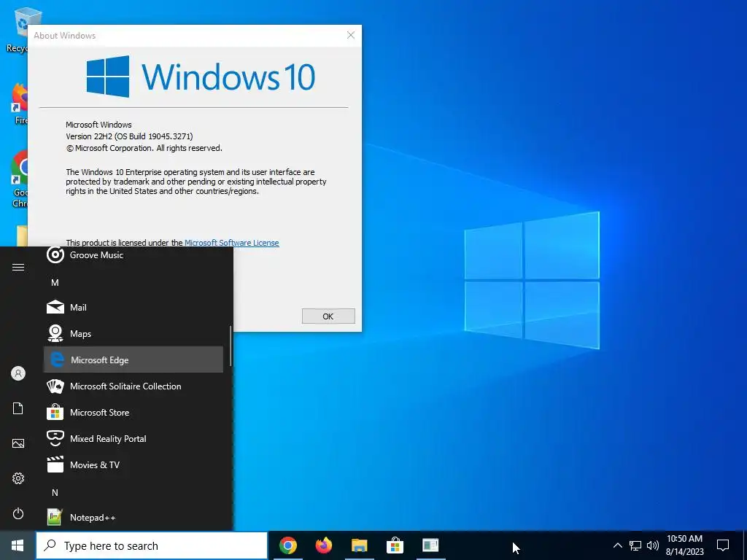Viewport: 747px width, 560px height.
Task: Open Groove Music from the Start list
Action: coord(133,255)
